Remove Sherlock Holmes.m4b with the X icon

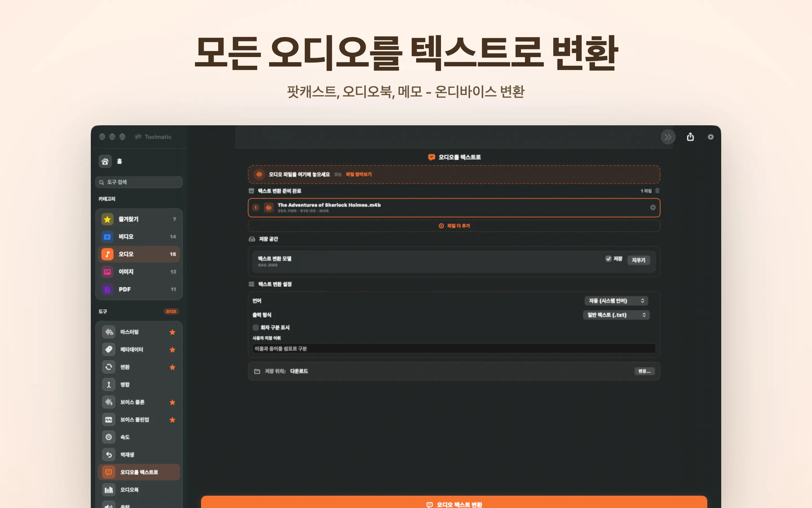tap(653, 208)
